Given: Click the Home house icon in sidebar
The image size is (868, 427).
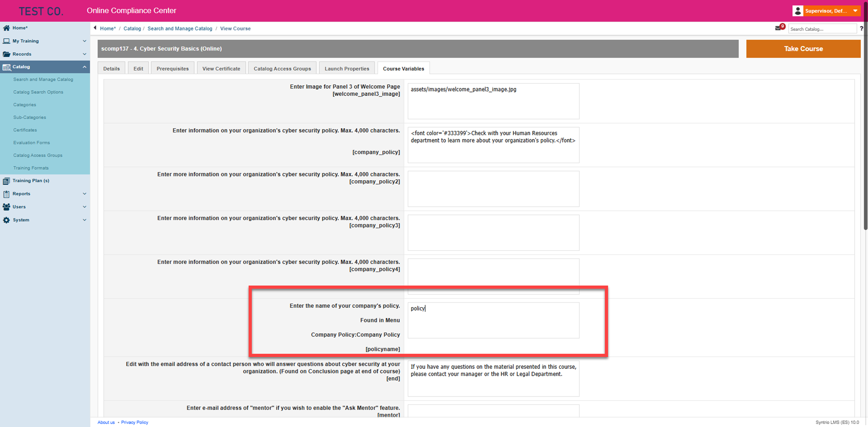Looking at the screenshot, I should pyautogui.click(x=6, y=28).
